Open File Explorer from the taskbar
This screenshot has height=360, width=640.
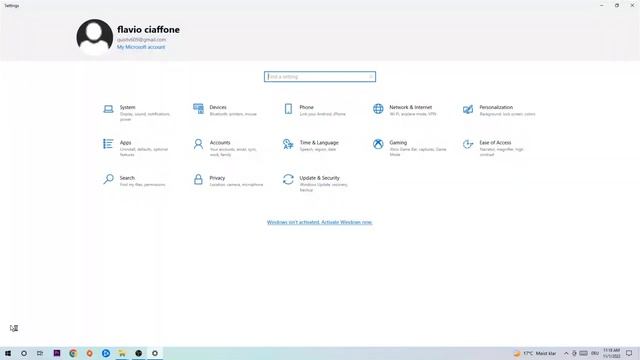click(x=122, y=353)
